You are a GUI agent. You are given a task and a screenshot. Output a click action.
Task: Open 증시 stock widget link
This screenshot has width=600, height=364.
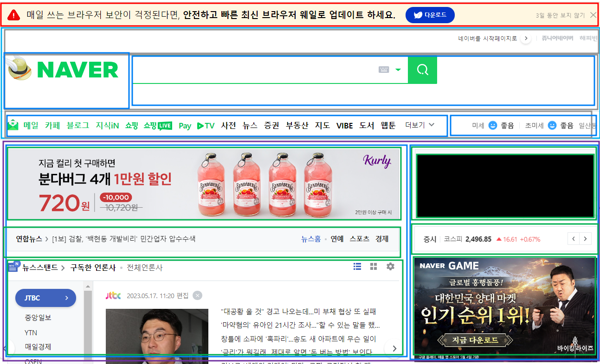pyautogui.click(x=430, y=239)
